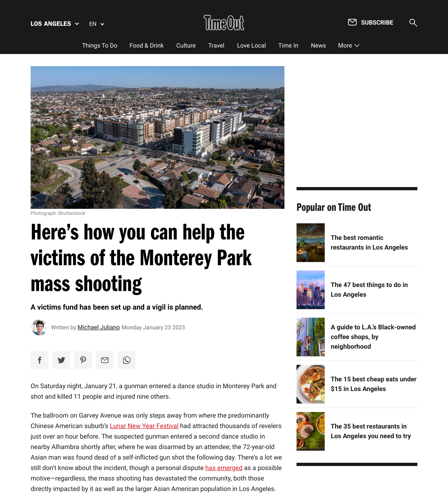Viewport: 448px width, 493px height.
Task: Click the Time Out logo
Action: pyautogui.click(x=224, y=23)
